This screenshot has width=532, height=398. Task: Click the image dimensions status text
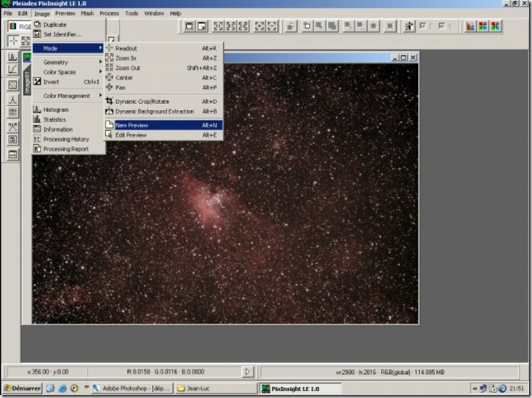point(390,372)
